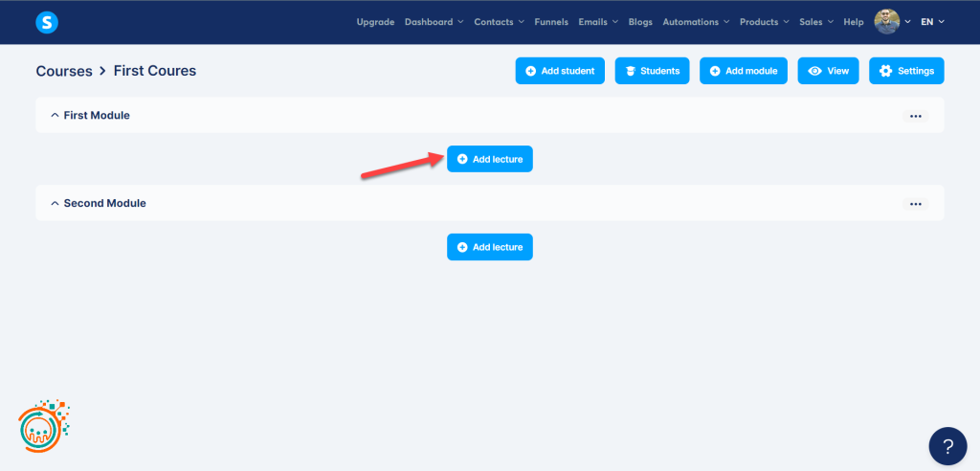The height and width of the screenshot is (471, 980).
Task: Open the Blogs menu item
Action: click(640, 22)
